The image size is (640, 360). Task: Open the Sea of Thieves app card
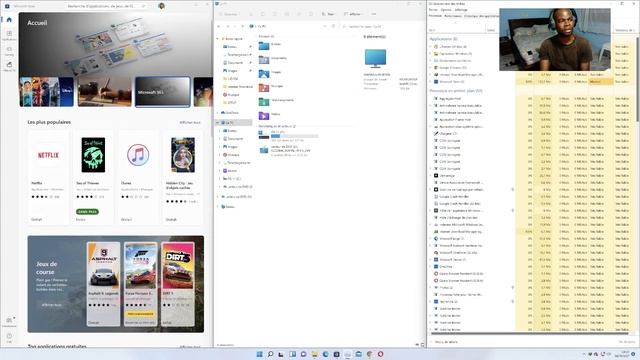(x=93, y=178)
